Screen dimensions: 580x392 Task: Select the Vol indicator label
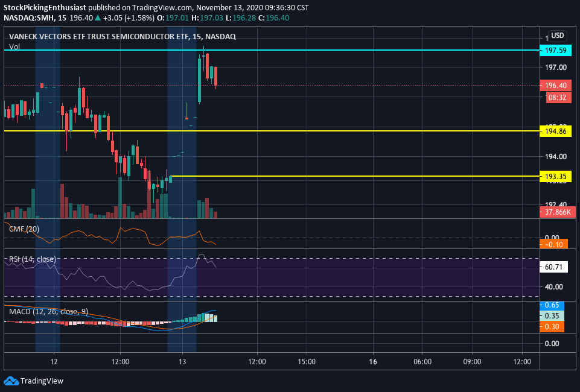click(x=14, y=46)
